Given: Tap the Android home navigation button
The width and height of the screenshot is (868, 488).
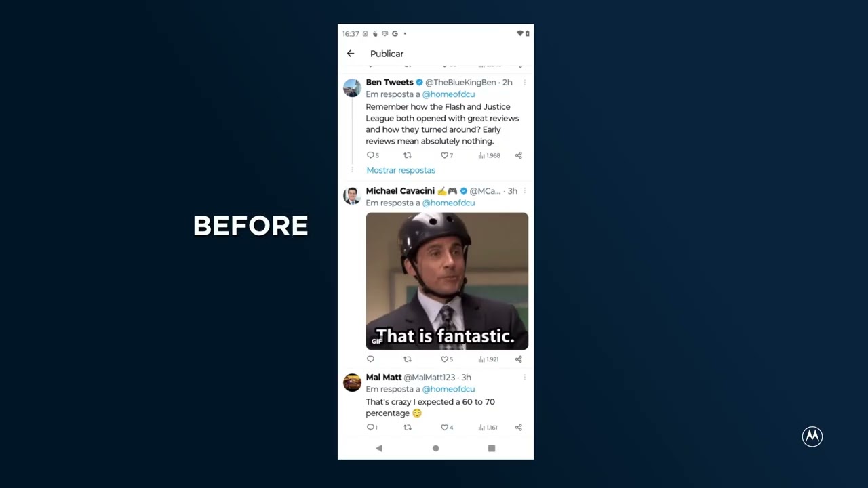Looking at the screenshot, I should (435, 448).
